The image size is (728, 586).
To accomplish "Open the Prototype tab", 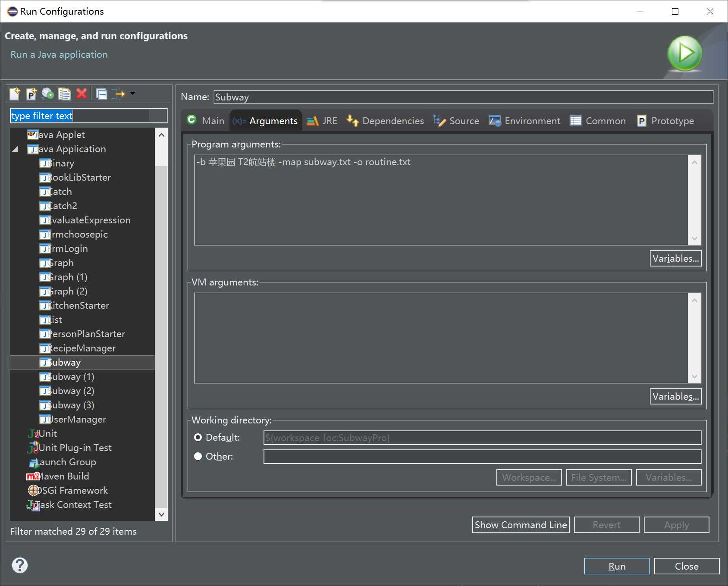I will point(665,121).
